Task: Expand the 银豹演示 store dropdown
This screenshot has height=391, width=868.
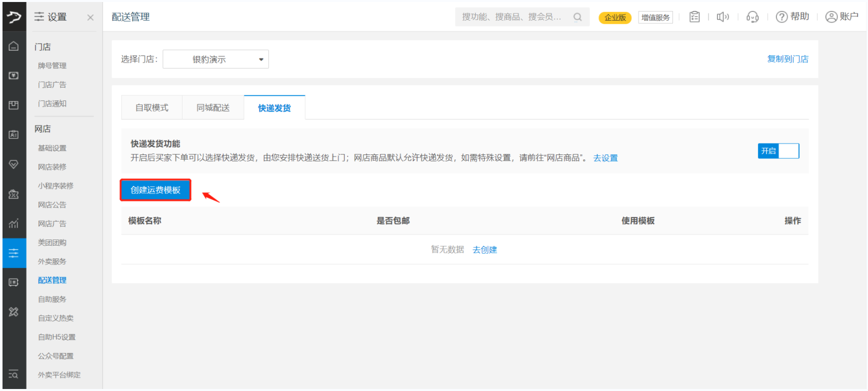Action: [215, 59]
